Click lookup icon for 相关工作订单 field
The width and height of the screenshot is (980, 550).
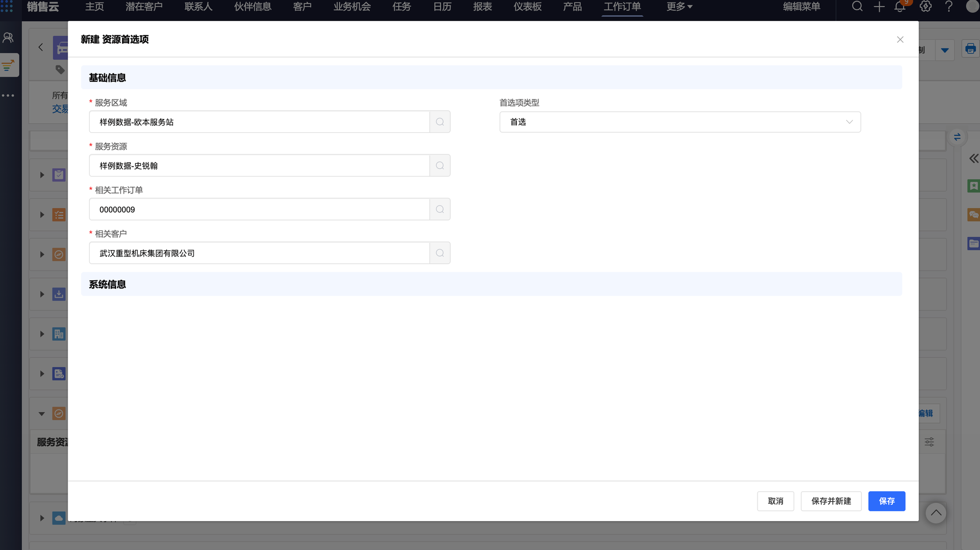440,209
